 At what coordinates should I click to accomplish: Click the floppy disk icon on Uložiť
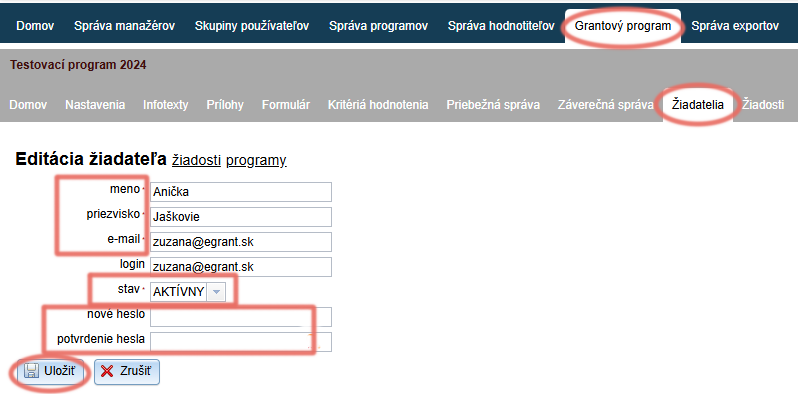tap(31, 371)
